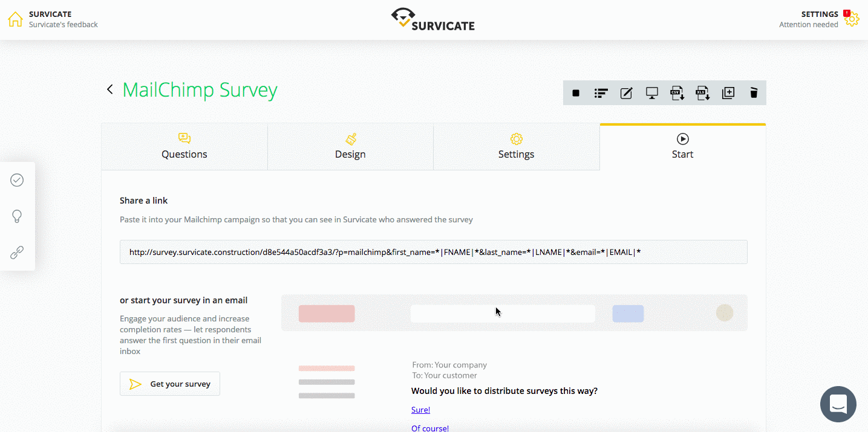Duplicate the survey

728,93
